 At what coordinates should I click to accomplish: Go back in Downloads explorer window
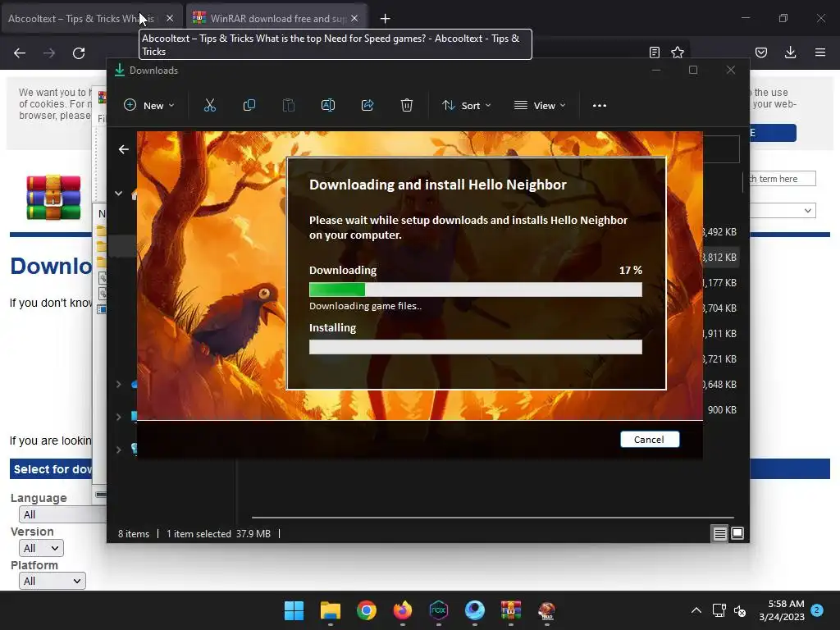click(x=124, y=149)
